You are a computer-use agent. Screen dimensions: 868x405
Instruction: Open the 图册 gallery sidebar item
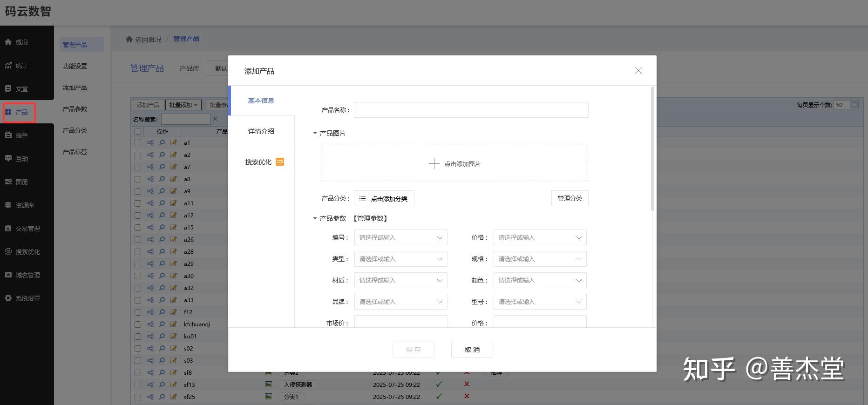coord(17,182)
